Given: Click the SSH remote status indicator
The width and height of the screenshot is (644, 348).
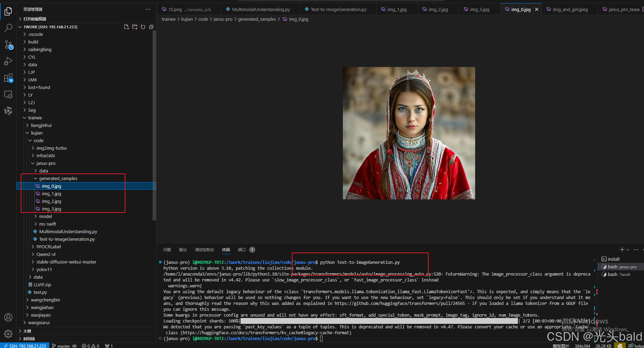Looking at the screenshot, I should tap(25, 346).
